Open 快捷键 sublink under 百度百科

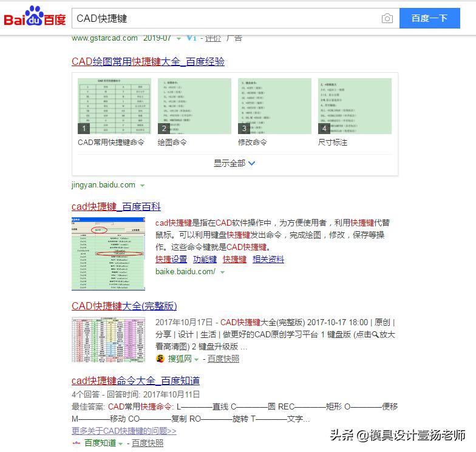[x=234, y=260]
